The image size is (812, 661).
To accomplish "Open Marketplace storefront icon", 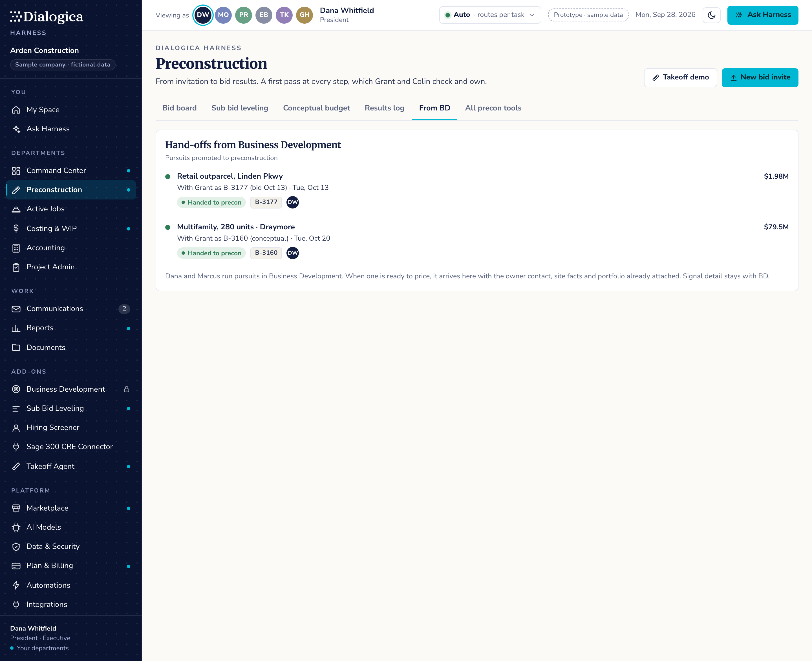I will [x=16, y=508].
